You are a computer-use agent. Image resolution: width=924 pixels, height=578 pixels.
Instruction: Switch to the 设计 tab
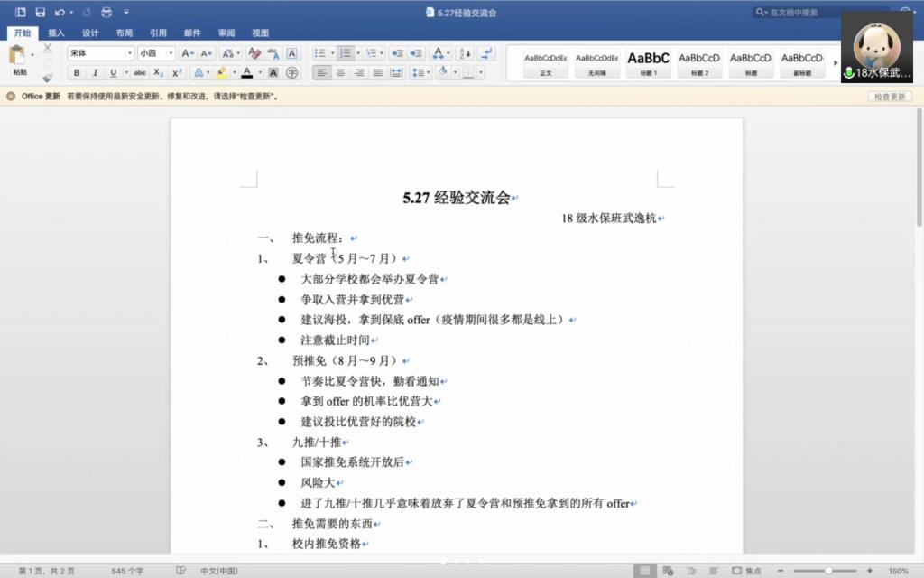90,33
